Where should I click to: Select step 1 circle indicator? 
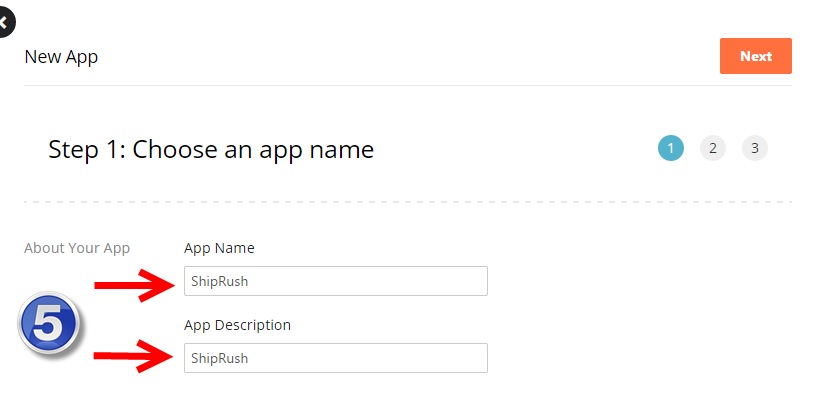coord(671,149)
